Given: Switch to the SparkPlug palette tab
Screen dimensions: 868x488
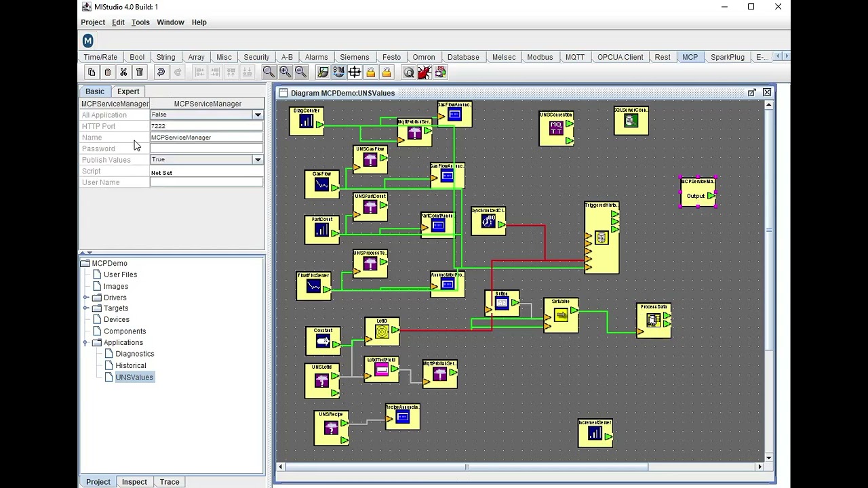Looking at the screenshot, I should pyautogui.click(x=727, y=57).
